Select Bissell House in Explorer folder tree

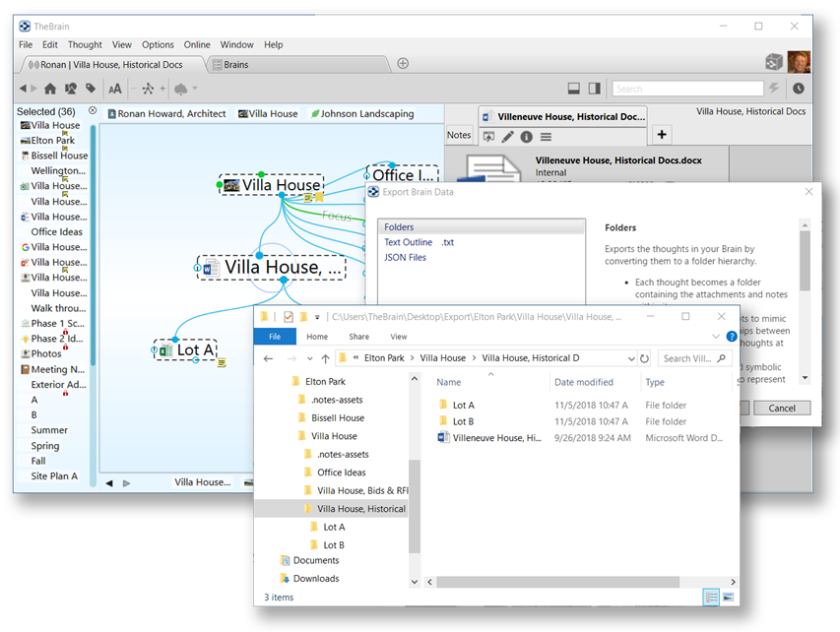pos(338,417)
